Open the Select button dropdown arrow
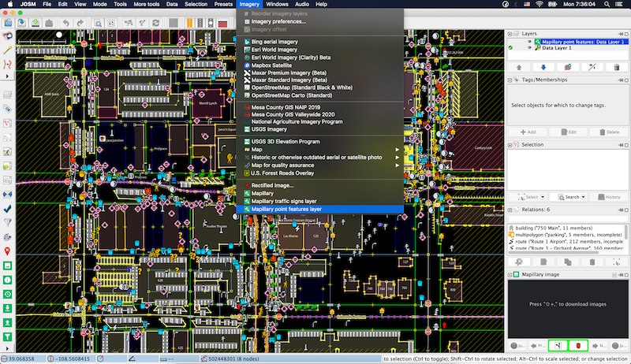The height and width of the screenshot is (364, 631). 543,197
